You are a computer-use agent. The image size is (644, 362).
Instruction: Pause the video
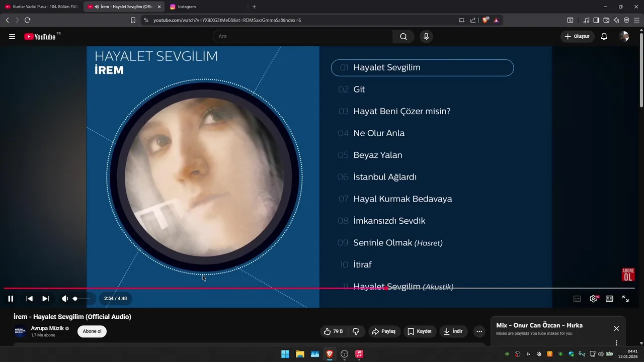click(11, 299)
